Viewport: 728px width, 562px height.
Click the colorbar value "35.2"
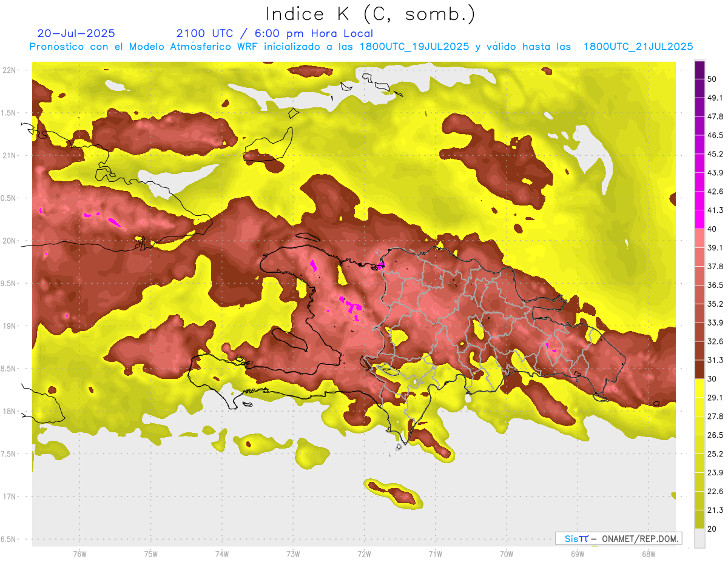715,304
